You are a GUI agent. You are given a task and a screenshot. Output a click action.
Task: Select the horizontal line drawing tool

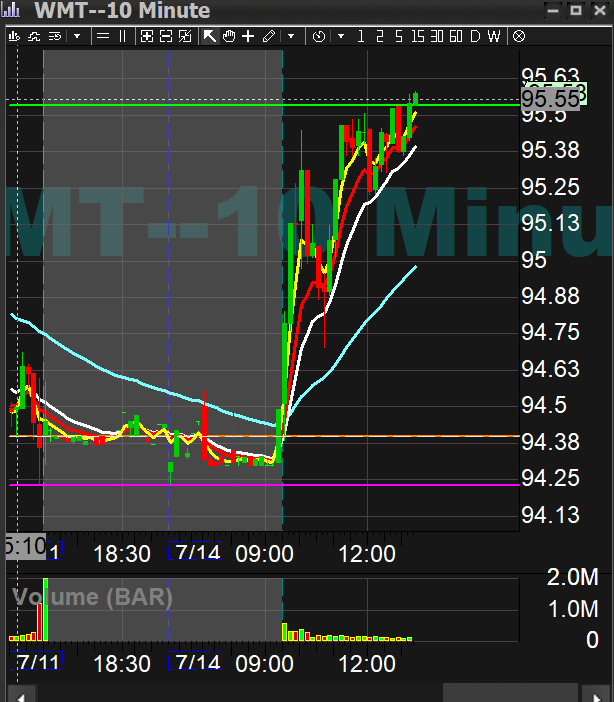(103, 36)
